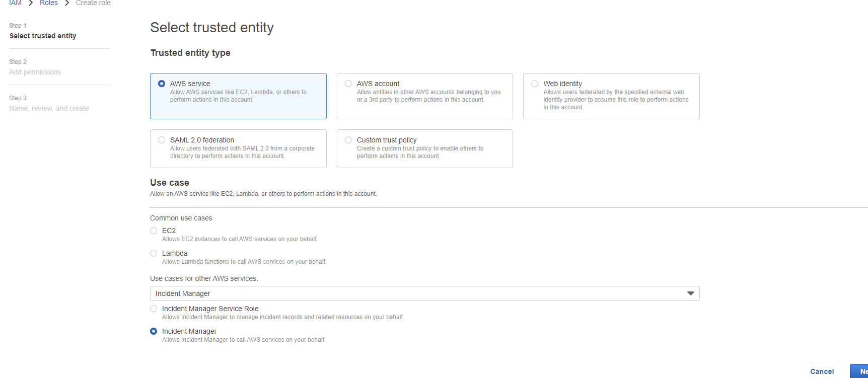Open Roles breadcrumb link
Viewport: 868px width, 378px height.
pyautogui.click(x=49, y=3)
